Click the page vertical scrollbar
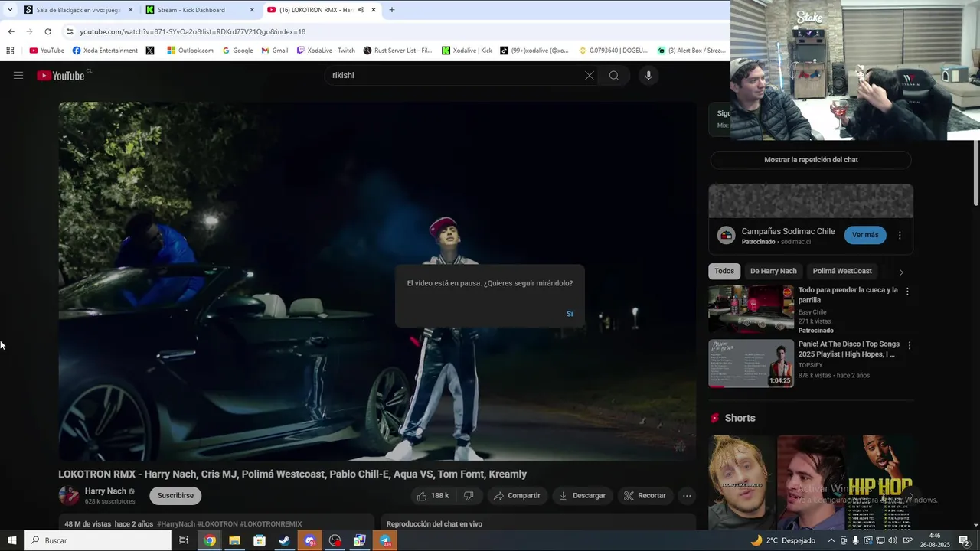This screenshot has height=551, width=980. click(976, 173)
